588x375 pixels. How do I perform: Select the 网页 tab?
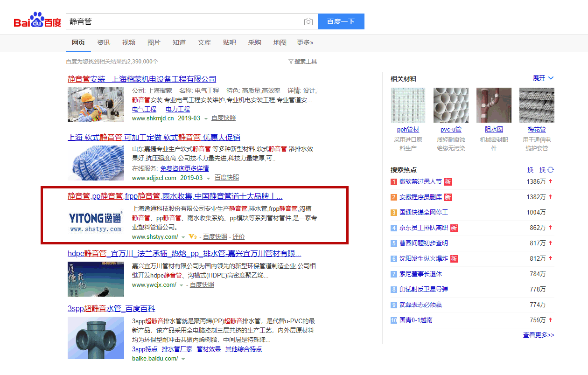click(78, 42)
